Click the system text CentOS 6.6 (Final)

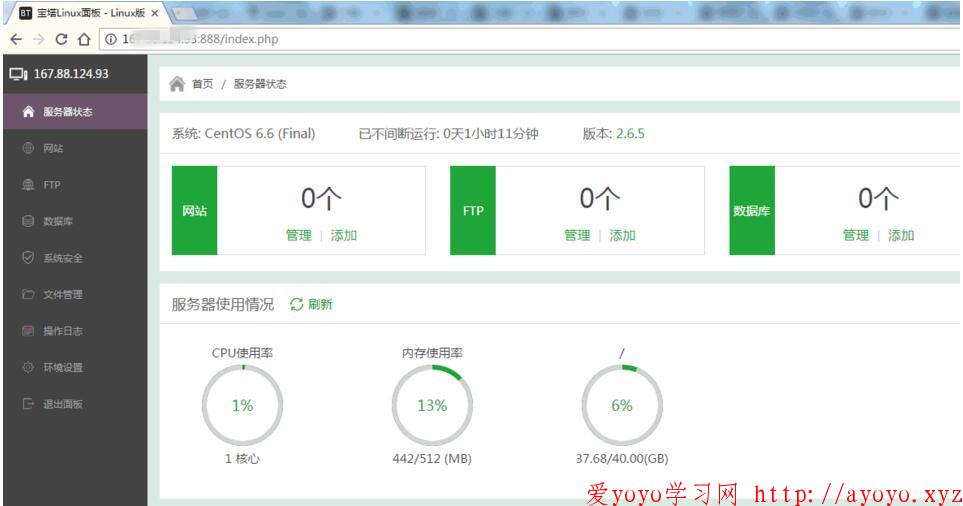[260, 134]
